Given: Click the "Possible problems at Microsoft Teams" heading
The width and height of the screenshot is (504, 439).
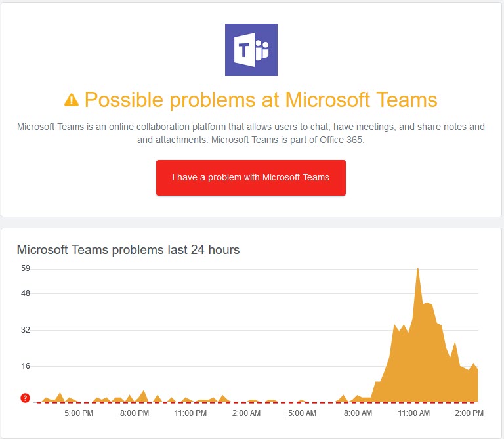Looking at the screenshot, I should 261,100.
